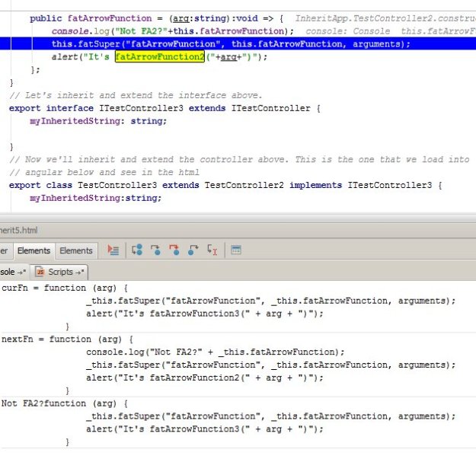
Task: Click the Show Execution Point icon
Action: [113, 250]
